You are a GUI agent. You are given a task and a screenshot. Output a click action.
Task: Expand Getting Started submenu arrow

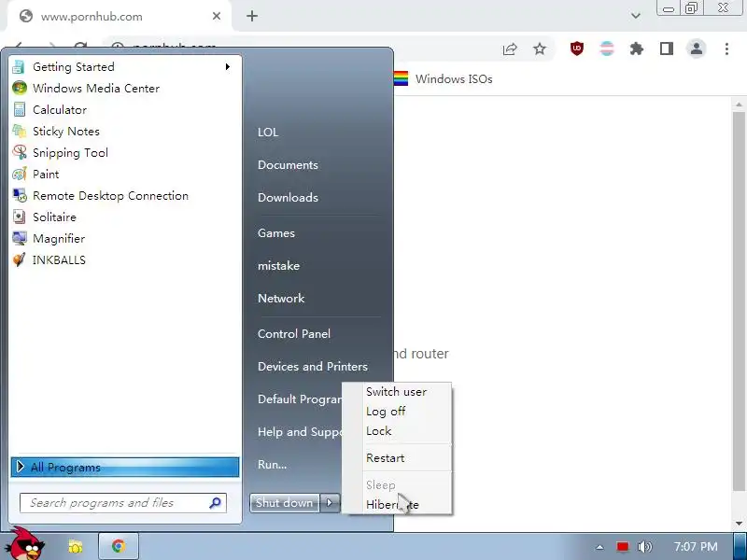coord(228,66)
